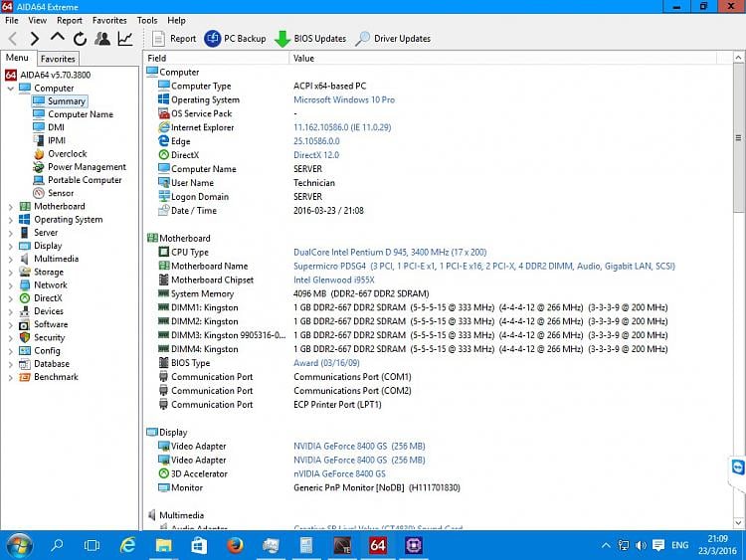Expand the Multimedia tree node

click(x=11, y=260)
